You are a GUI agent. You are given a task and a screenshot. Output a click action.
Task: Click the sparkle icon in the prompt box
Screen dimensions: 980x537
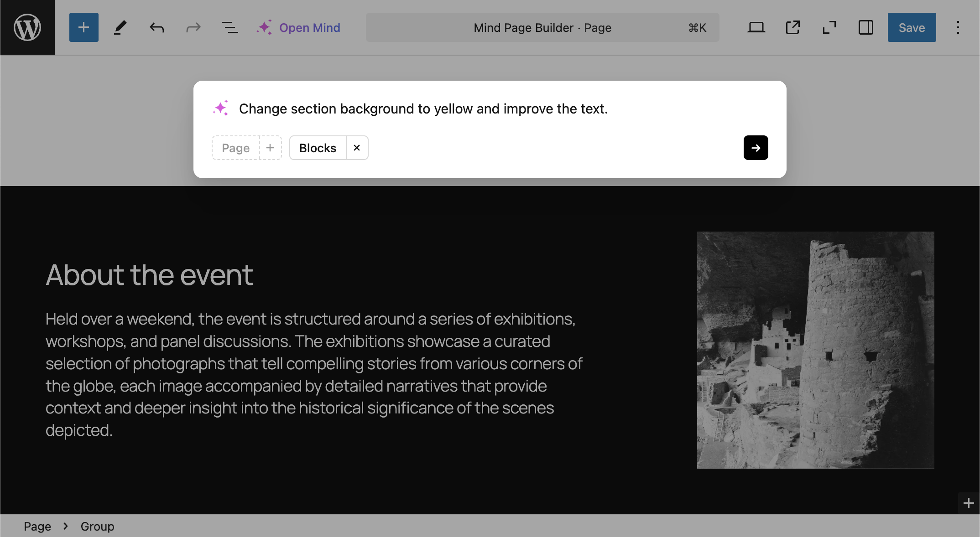221,108
